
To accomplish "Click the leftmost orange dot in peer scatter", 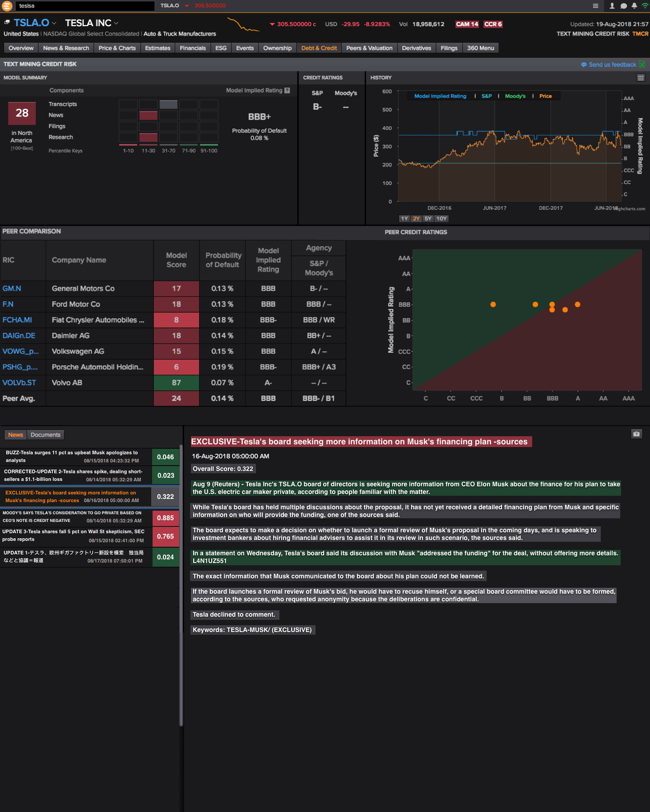I will click(x=493, y=304).
